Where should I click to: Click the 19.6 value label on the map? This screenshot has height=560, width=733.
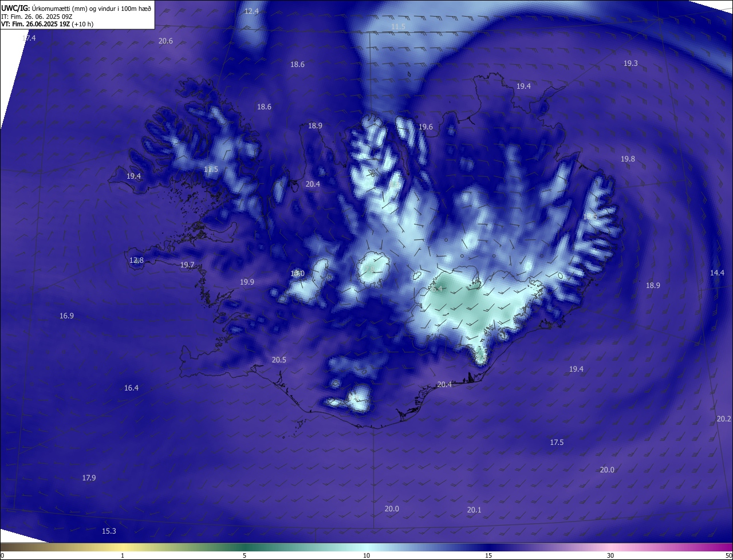click(x=425, y=127)
